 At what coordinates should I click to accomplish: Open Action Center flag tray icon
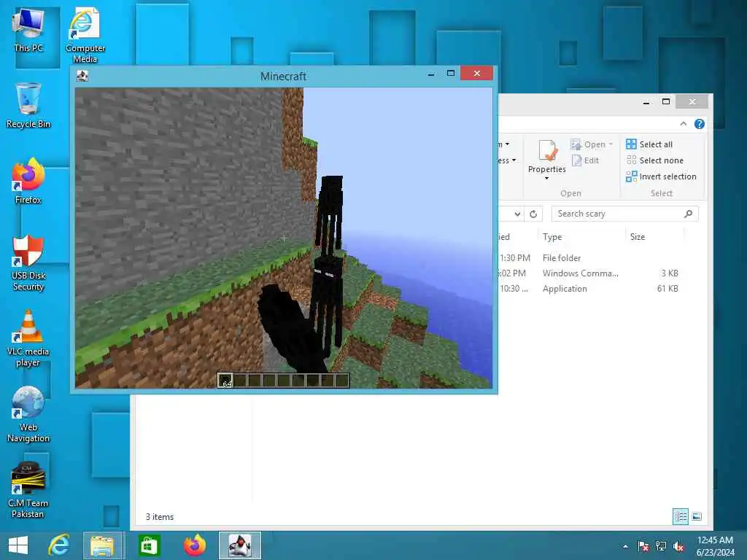643,546
